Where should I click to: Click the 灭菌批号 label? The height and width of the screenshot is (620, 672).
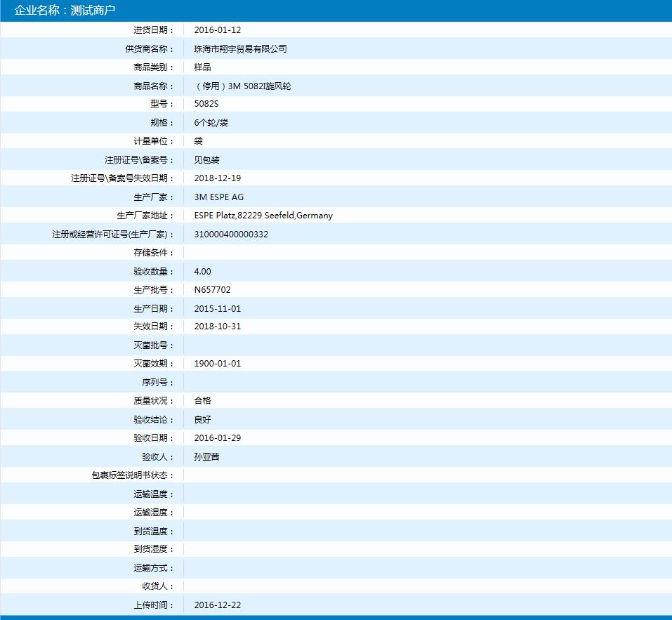(x=153, y=345)
